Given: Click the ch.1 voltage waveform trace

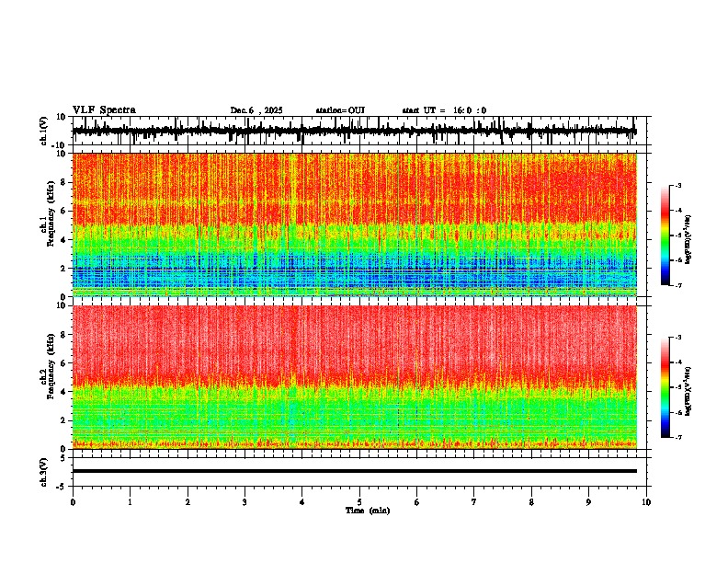Looking at the screenshot, I should click(354, 131).
